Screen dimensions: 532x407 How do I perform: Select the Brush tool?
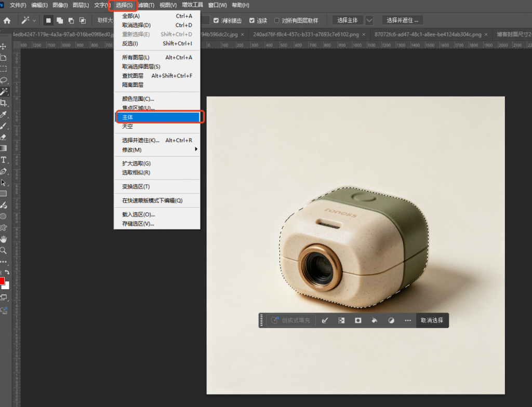4,126
